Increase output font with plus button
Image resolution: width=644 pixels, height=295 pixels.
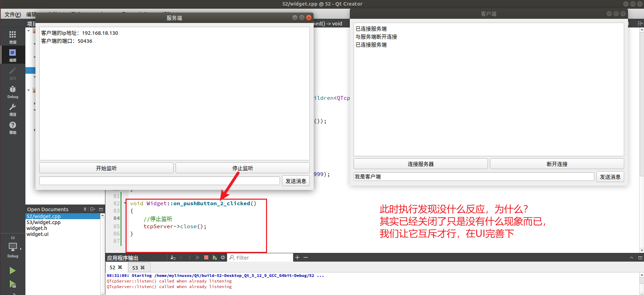pos(297,257)
